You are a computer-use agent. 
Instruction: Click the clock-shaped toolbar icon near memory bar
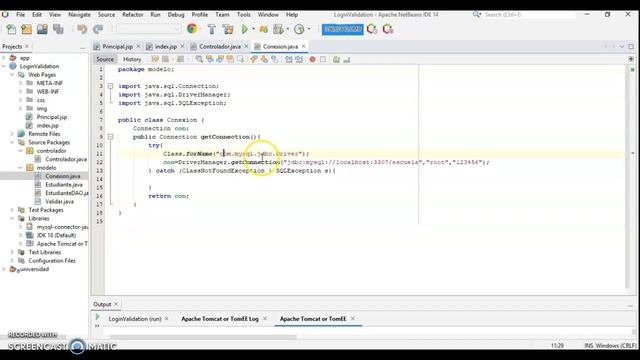coord(299,29)
